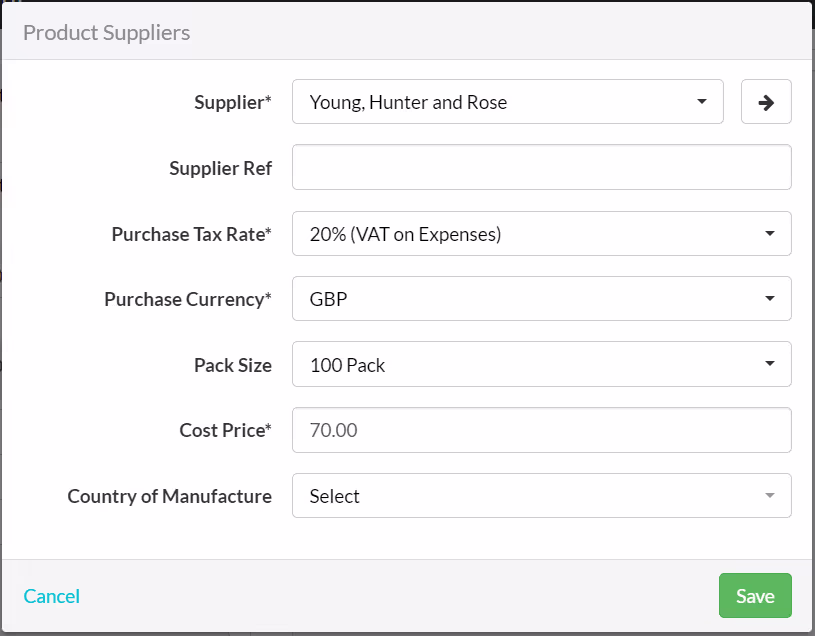Open the Country of Manufacture Select dropdown
Image resolution: width=815 pixels, height=636 pixels.
[542, 496]
